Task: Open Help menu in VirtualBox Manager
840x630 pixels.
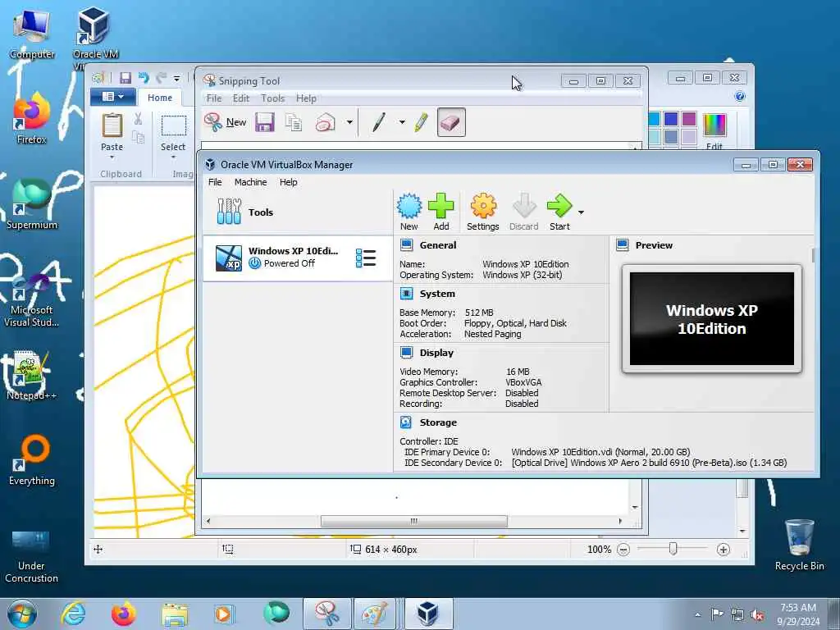Action: point(288,182)
